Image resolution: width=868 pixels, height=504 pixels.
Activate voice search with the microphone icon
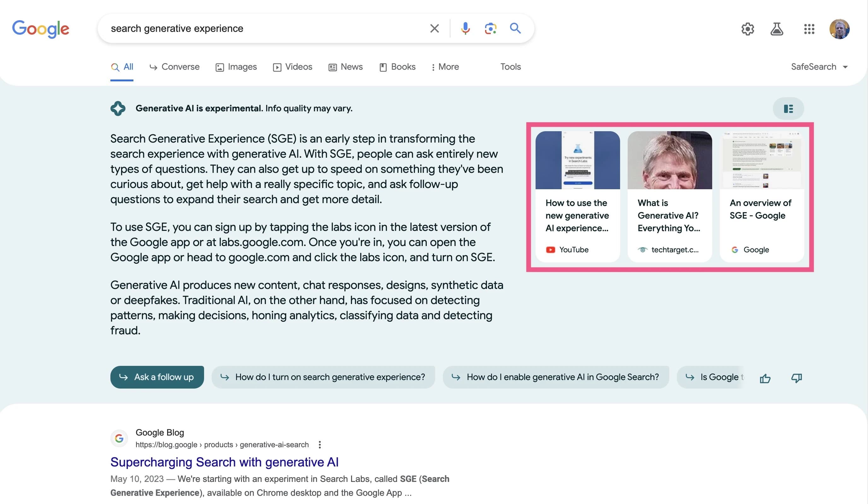coord(465,28)
